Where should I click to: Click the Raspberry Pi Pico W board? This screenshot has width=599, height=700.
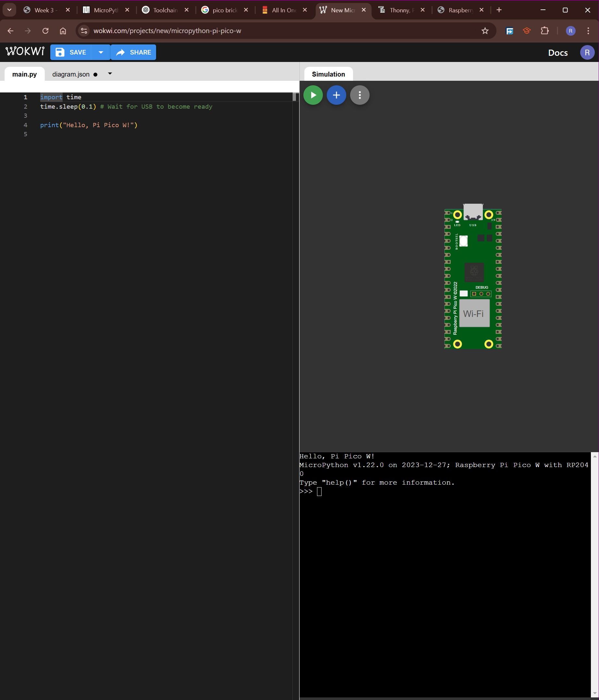click(472, 276)
